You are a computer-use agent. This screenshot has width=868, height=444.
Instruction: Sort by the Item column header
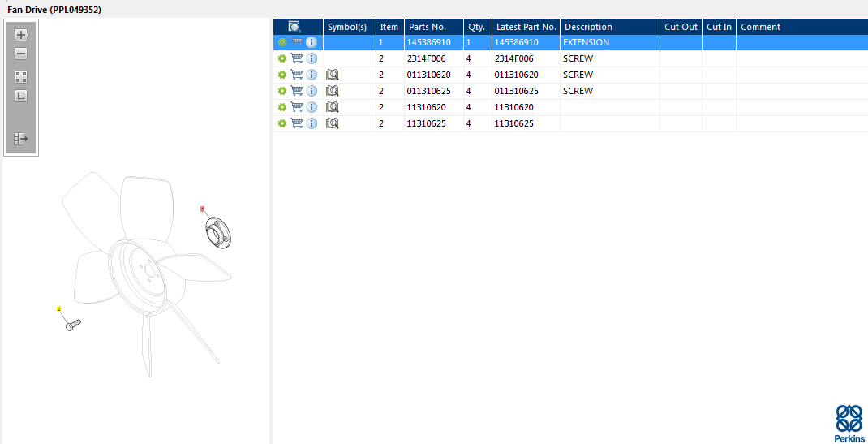390,27
